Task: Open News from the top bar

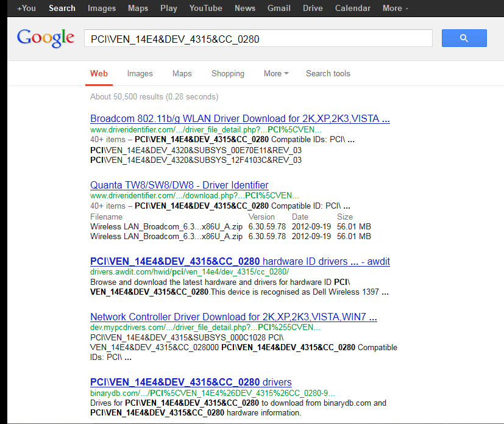Action: (x=245, y=8)
